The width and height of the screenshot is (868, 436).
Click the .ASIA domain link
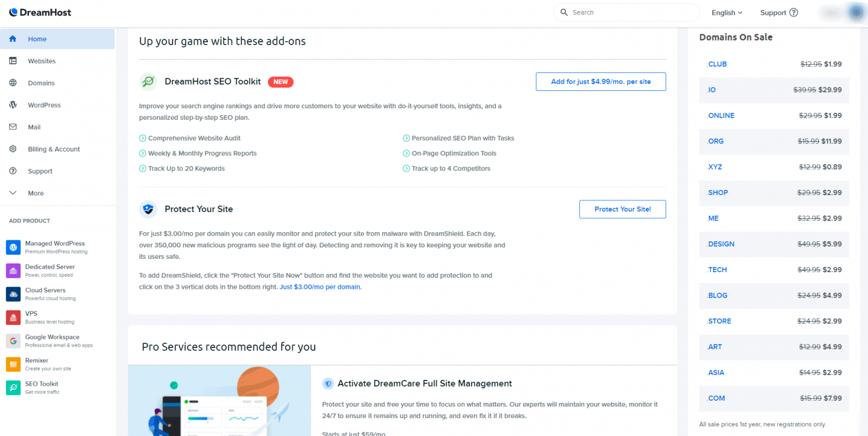(x=715, y=372)
